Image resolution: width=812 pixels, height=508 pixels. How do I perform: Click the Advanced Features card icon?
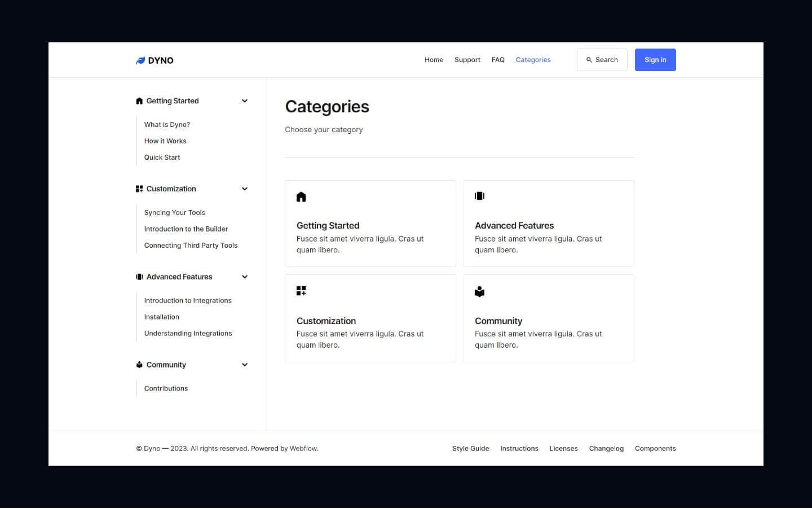pyautogui.click(x=479, y=196)
